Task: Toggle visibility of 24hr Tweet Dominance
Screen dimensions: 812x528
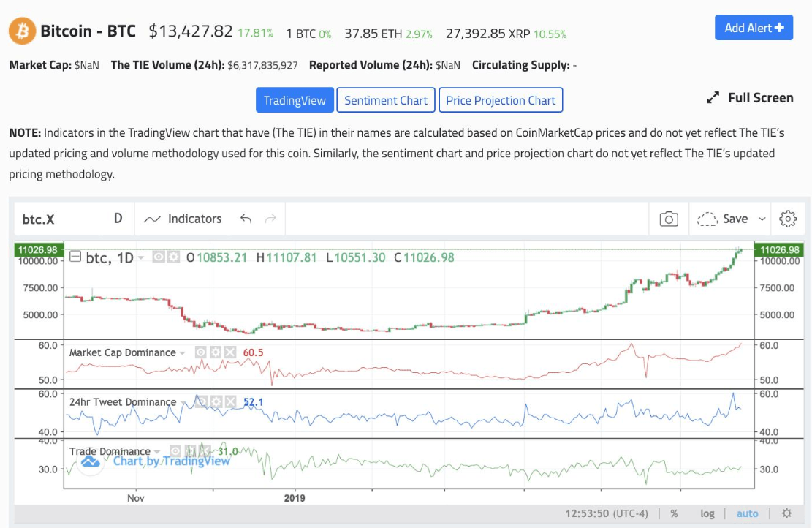Action: coord(202,402)
